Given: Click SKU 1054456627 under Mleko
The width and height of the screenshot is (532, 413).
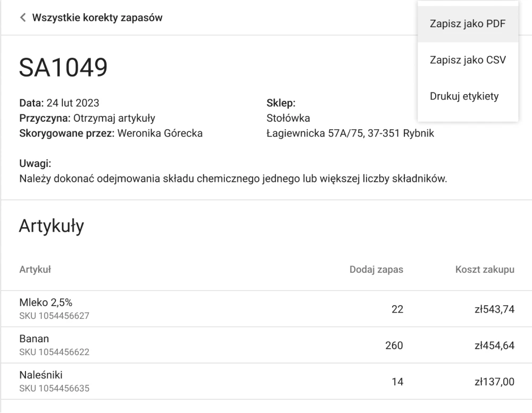Looking at the screenshot, I should [x=54, y=316].
